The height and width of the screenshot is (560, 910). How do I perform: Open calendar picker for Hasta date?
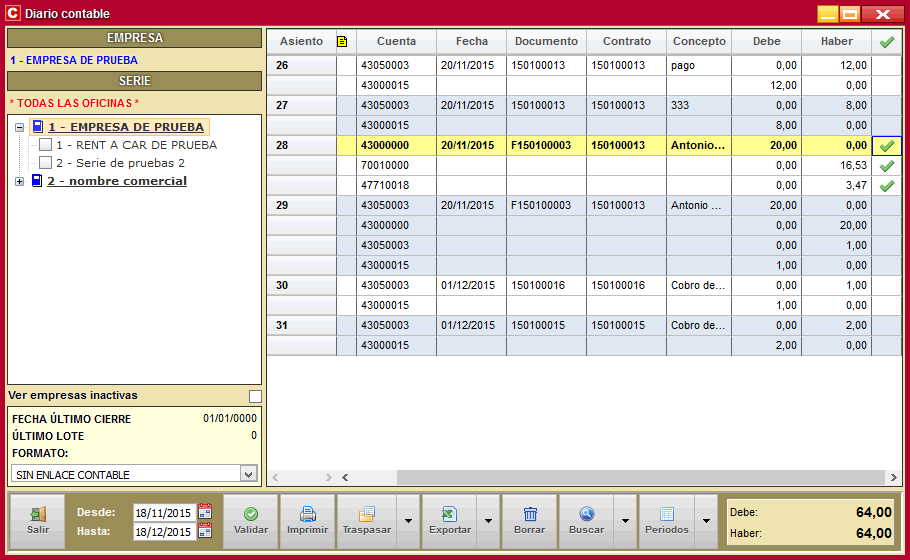pyautogui.click(x=205, y=531)
